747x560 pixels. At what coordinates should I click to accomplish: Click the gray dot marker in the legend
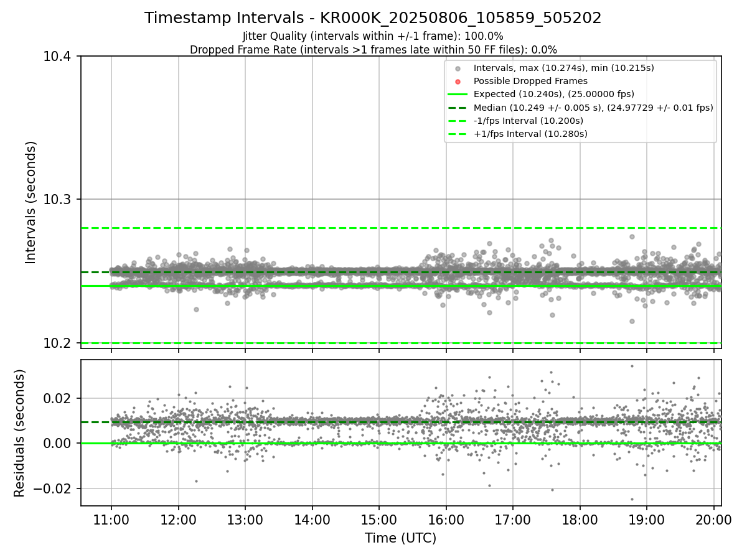[458, 68]
